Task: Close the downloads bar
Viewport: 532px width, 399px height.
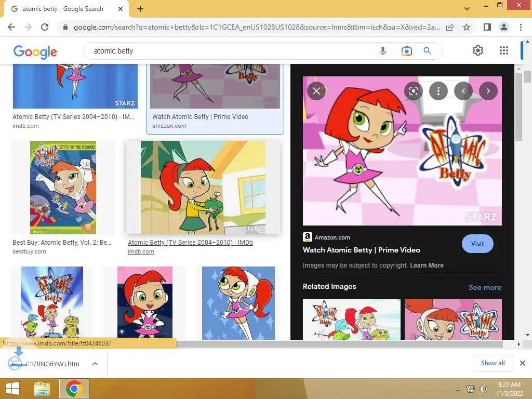Action: pos(523,363)
